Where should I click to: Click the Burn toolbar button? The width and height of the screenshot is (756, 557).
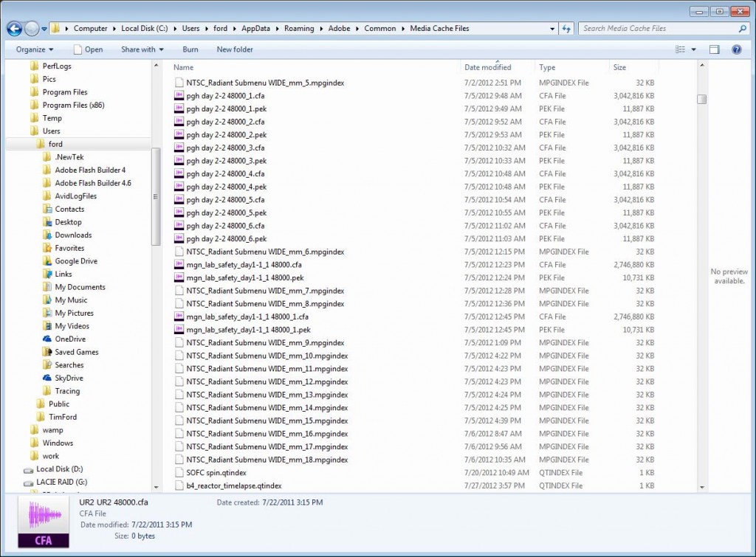pyautogui.click(x=190, y=49)
